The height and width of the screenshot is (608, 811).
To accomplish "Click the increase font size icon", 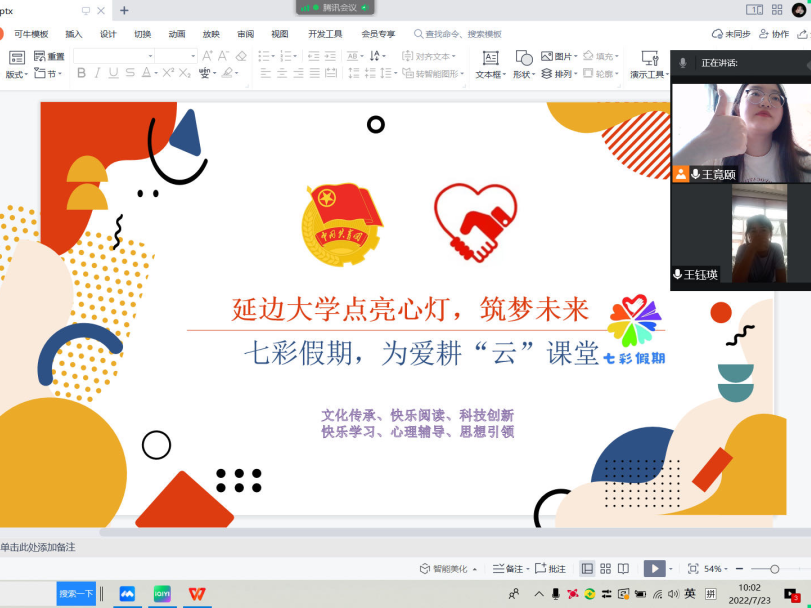I will tap(207, 56).
